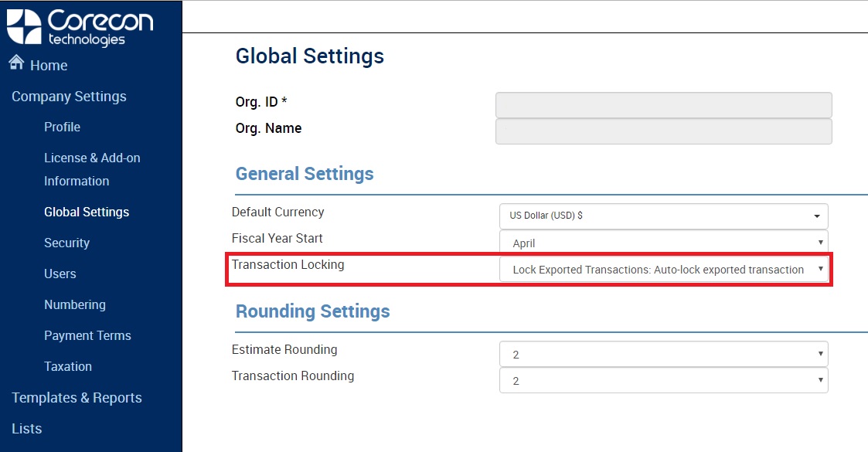Open the Security settings page

66,243
